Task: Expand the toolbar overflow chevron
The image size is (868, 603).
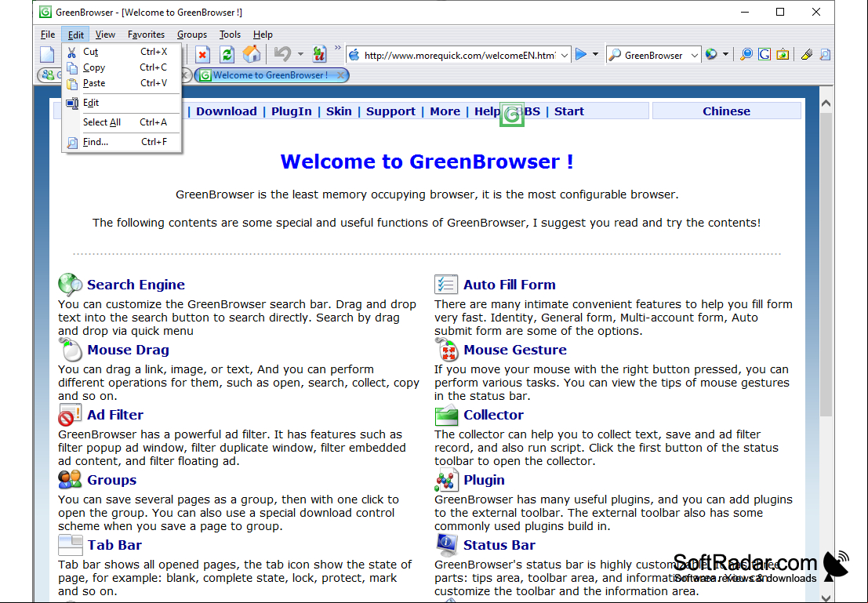Action: tap(337, 48)
